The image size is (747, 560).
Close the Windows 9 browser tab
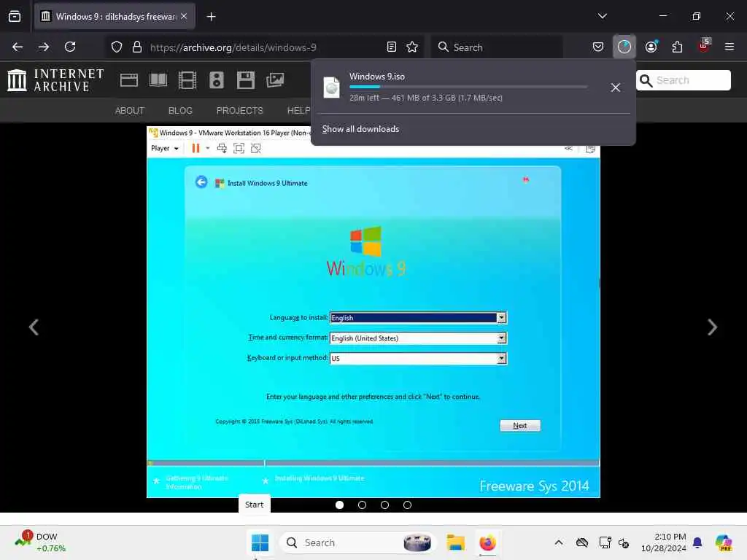pyautogui.click(x=184, y=16)
